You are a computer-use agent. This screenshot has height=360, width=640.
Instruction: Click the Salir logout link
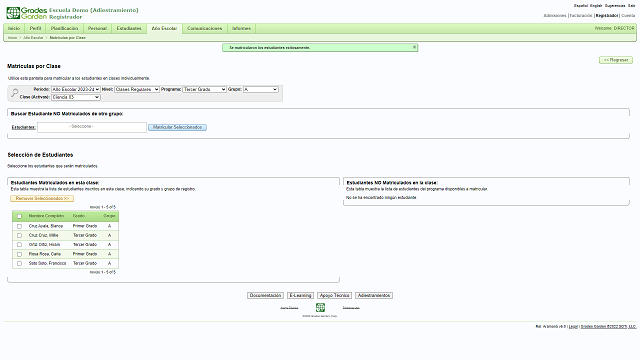[x=631, y=6]
